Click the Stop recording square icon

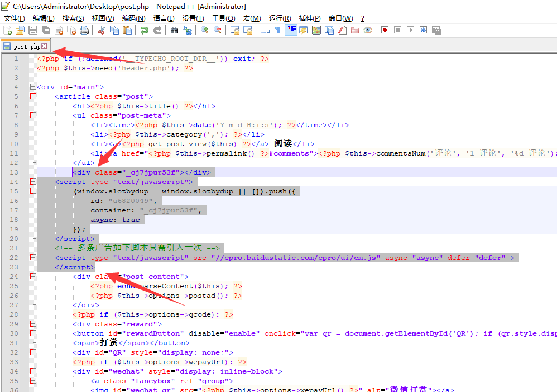pyautogui.click(x=397, y=30)
